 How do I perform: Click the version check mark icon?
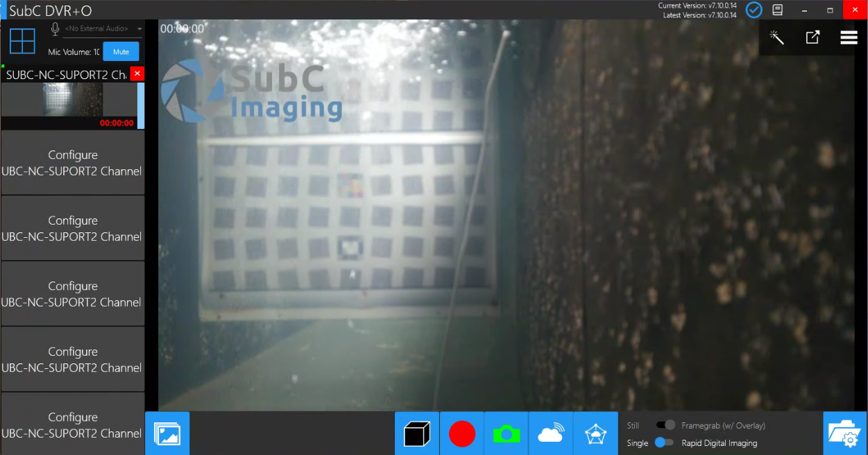pyautogui.click(x=754, y=10)
